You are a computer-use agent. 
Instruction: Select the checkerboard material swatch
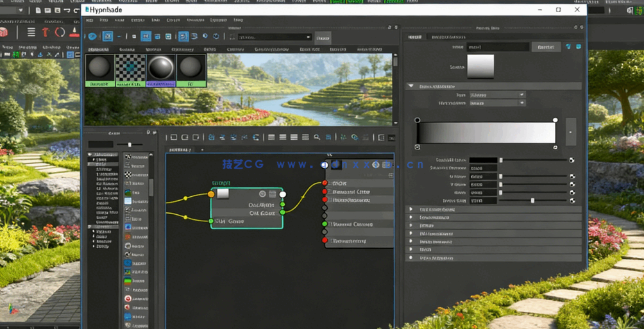click(130, 67)
